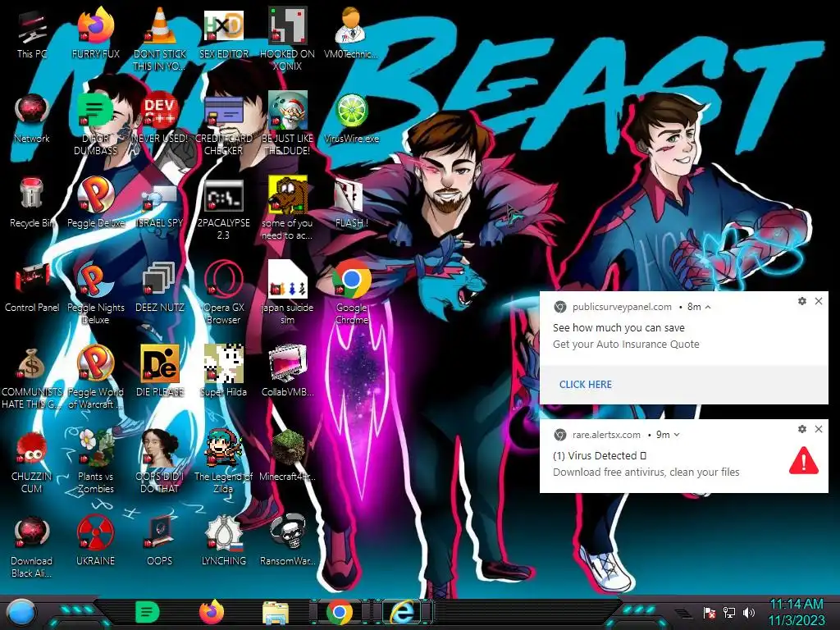Open the Network desktop icon
This screenshot has width=840, height=630.
tap(32, 118)
